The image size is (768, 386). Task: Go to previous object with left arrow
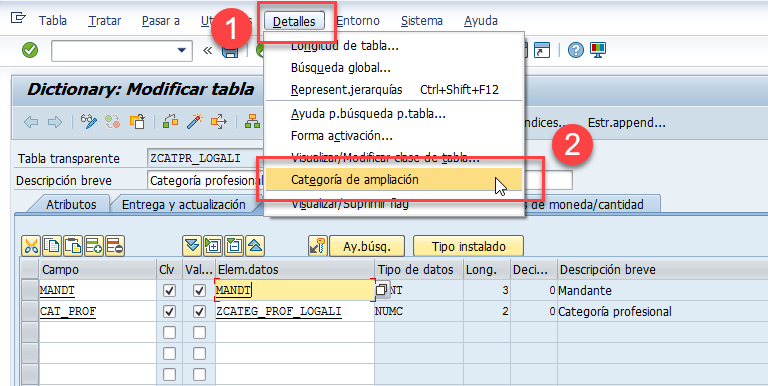(31, 122)
